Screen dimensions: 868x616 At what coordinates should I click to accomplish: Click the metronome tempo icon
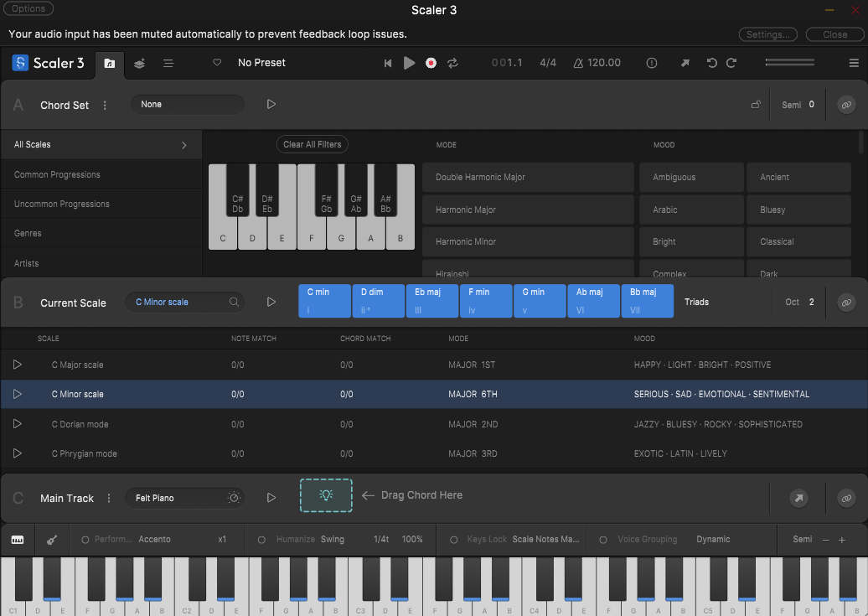click(578, 63)
